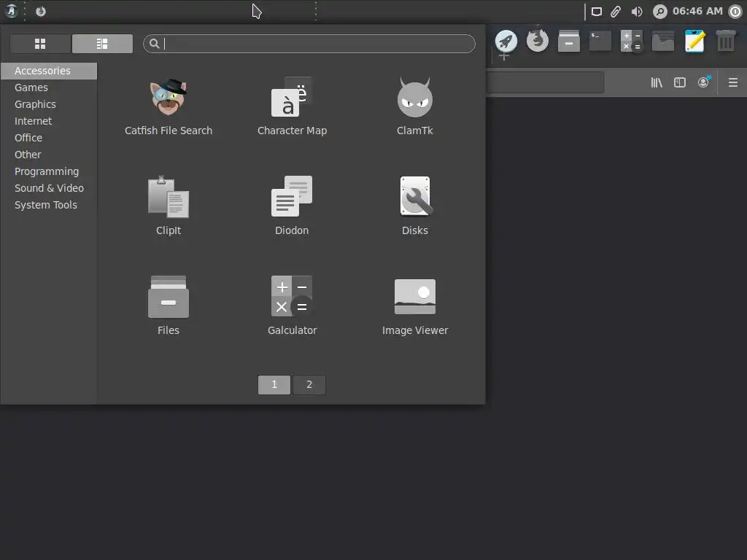Screen dimensions: 747x560
Task: Launch Galculator from the menu grid
Action: pos(292,306)
